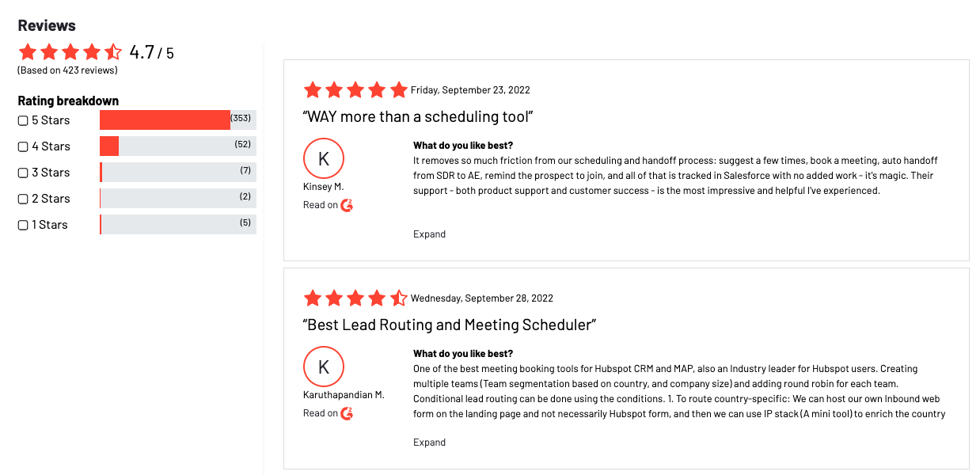The height and width of the screenshot is (475, 980).
Task: Click the half star on Karuthapandian's review
Action: point(399,298)
